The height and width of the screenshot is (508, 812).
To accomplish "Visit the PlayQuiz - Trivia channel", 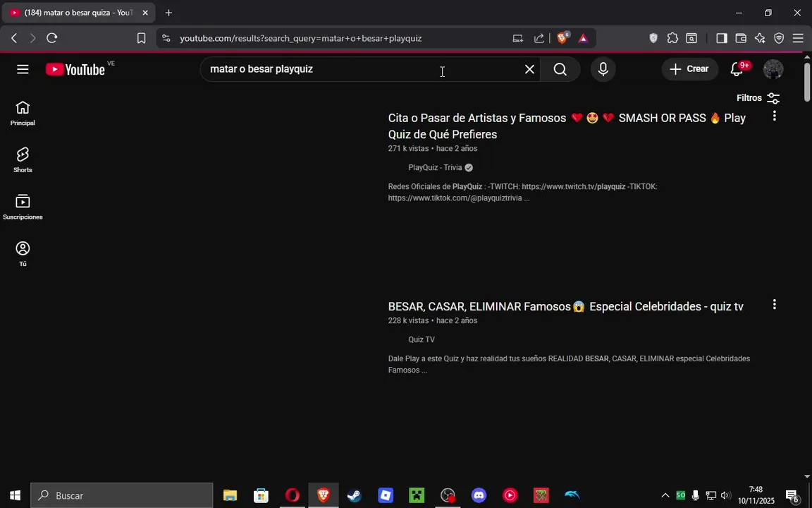I will [x=435, y=167].
